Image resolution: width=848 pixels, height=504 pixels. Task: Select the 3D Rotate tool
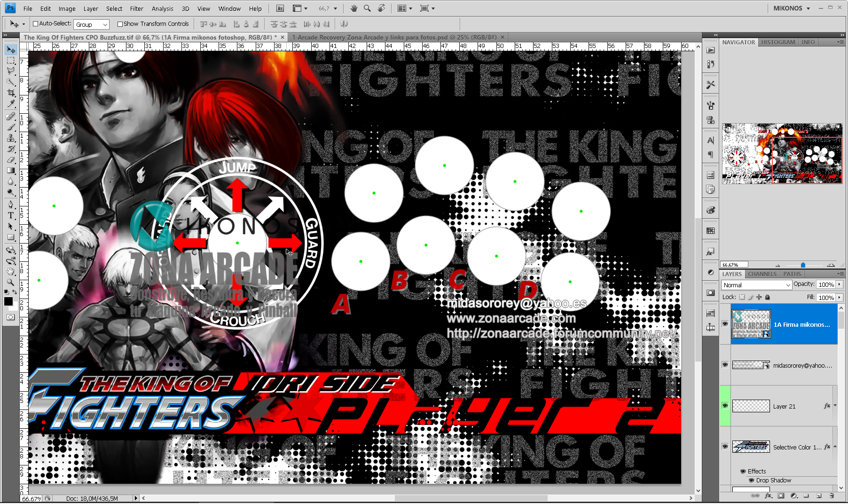pyautogui.click(x=11, y=250)
